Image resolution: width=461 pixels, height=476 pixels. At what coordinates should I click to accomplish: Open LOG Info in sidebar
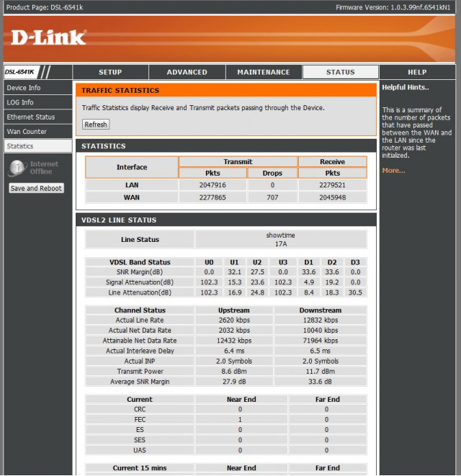(x=38, y=102)
